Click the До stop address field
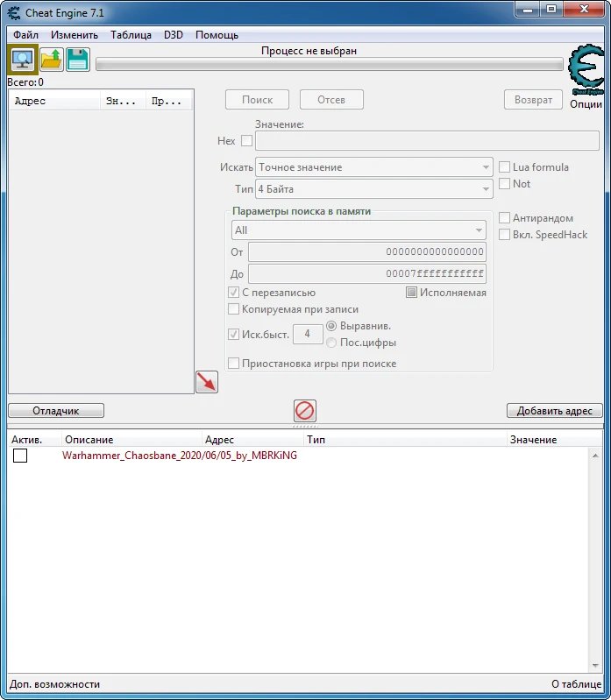Screen dimensions: 611x700 point(367,273)
